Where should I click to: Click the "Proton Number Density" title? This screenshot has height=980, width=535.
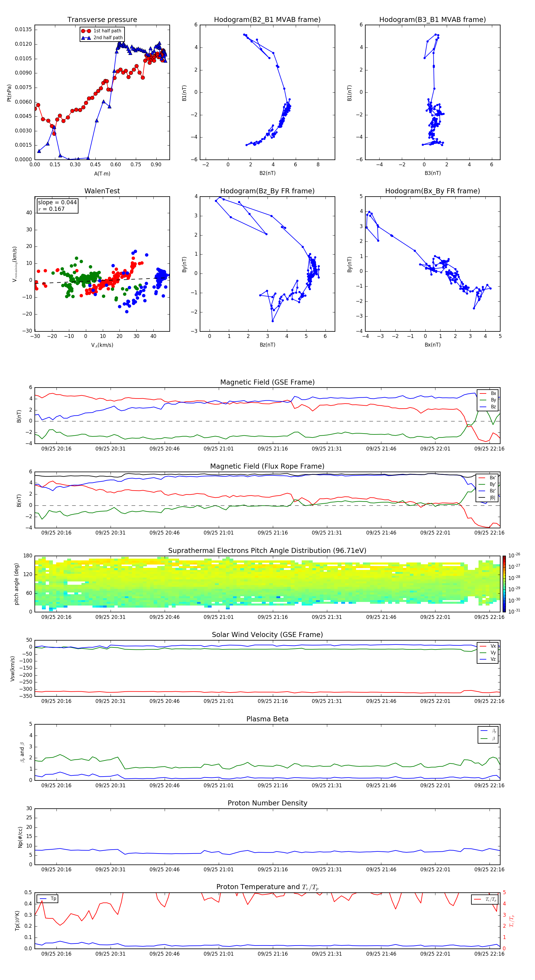[267, 803]
